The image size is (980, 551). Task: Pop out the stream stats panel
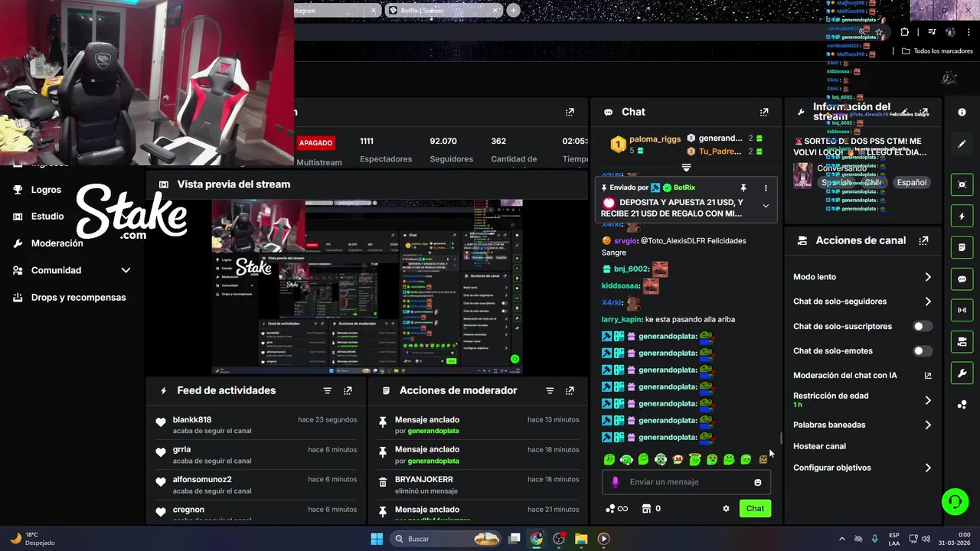click(x=570, y=112)
